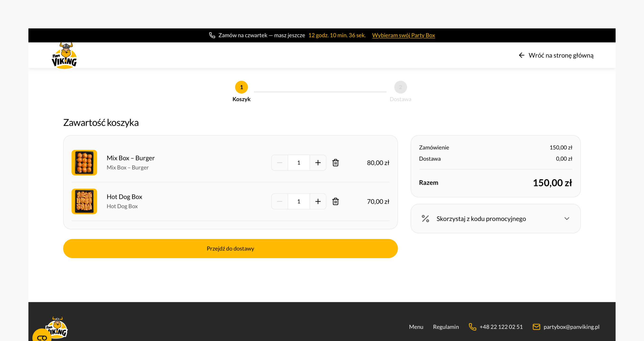Click the footer envelope email icon

click(x=536, y=327)
